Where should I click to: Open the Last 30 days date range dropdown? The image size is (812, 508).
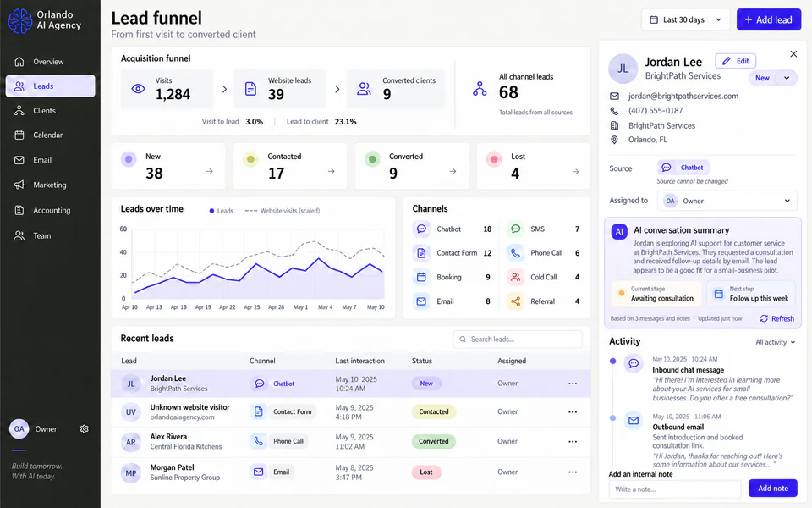coord(686,19)
